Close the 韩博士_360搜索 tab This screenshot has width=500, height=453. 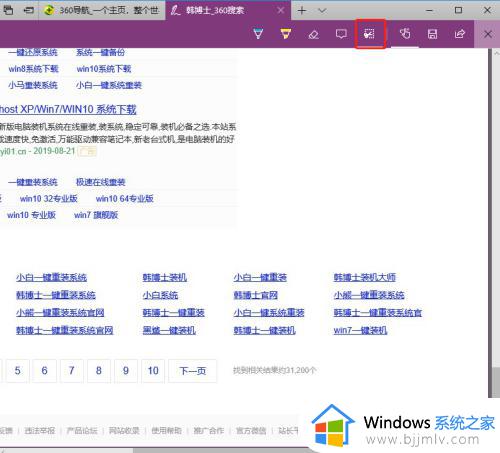coord(281,11)
